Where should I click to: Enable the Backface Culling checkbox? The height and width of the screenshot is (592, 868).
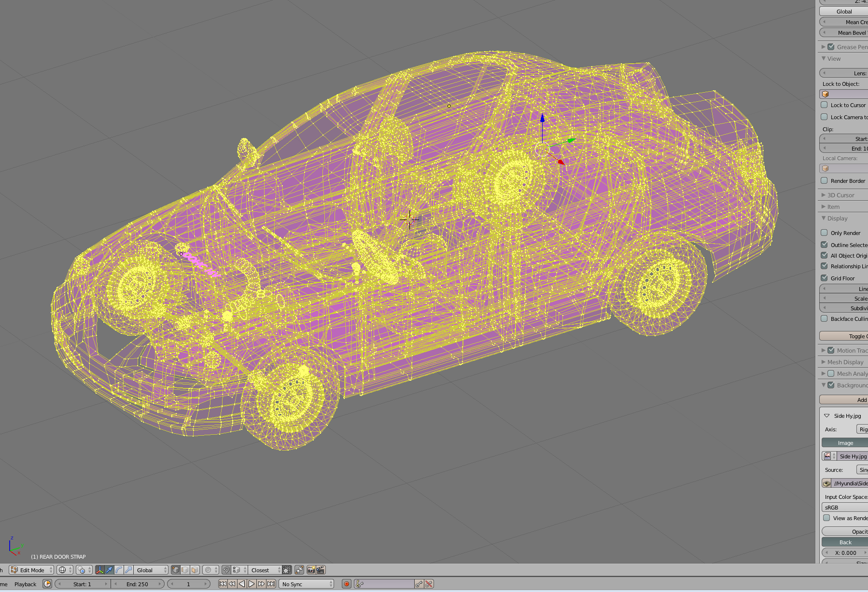[x=825, y=318]
